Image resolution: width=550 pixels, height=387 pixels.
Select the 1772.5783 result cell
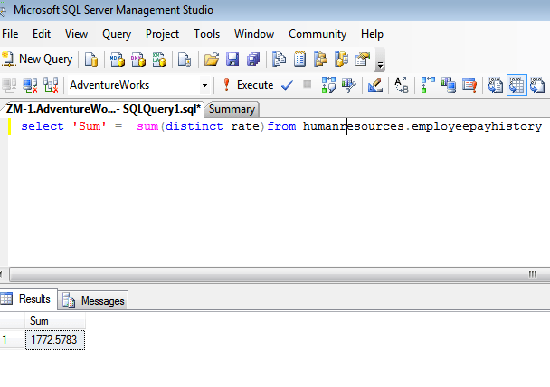tap(55, 340)
